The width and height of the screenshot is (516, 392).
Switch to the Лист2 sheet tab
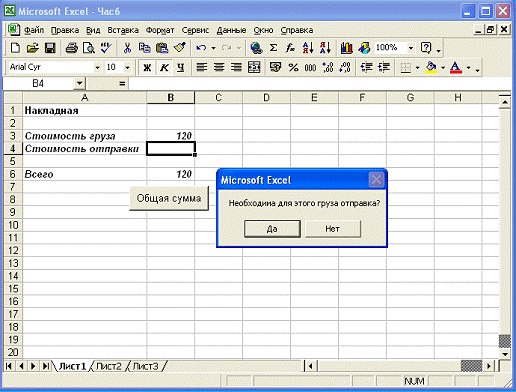[109, 366]
